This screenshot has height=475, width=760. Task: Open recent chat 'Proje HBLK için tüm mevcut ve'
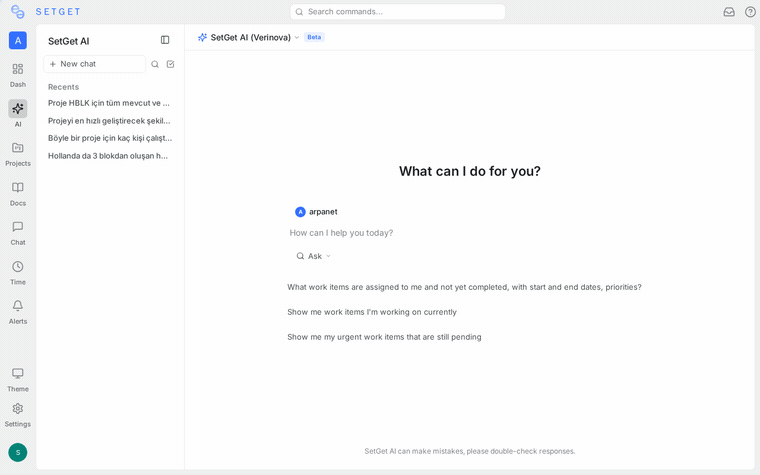pyautogui.click(x=109, y=103)
